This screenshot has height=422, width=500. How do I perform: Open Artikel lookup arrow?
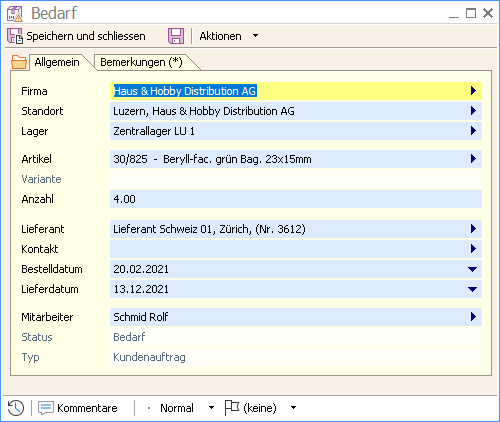(473, 159)
